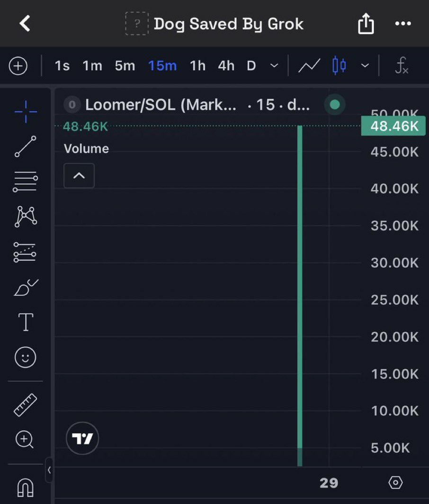Tap the 40.00K price axis label
The width and height of the screenshot is (429, 504).
tap(394, 189)
